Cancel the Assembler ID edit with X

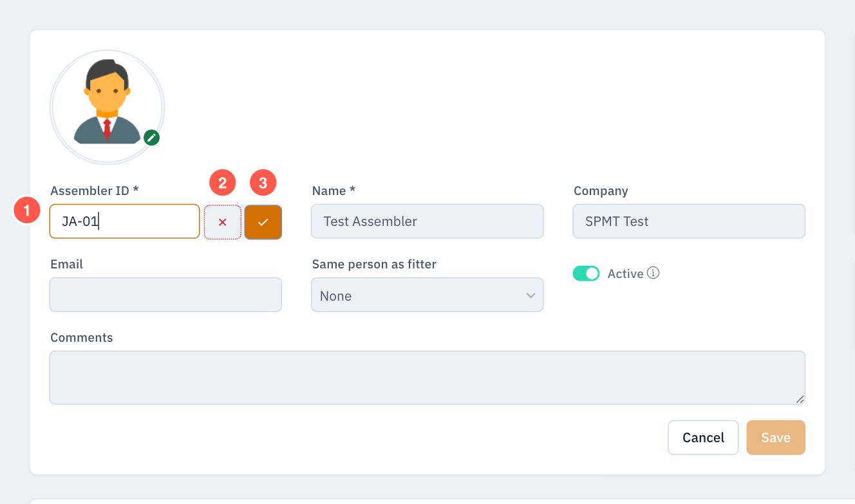[x=223, y=222]
